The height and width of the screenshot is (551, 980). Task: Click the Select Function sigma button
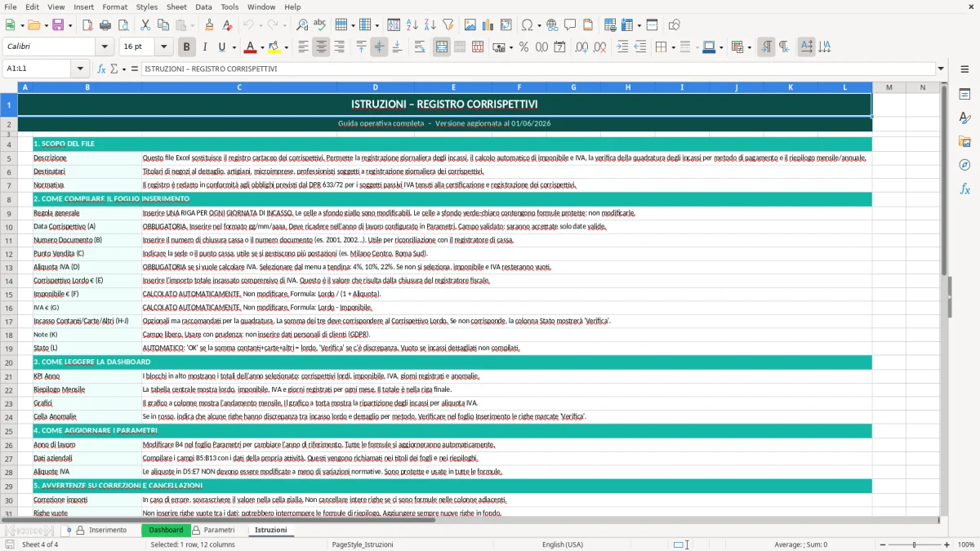pyautogui.click(x=114, y=69)
